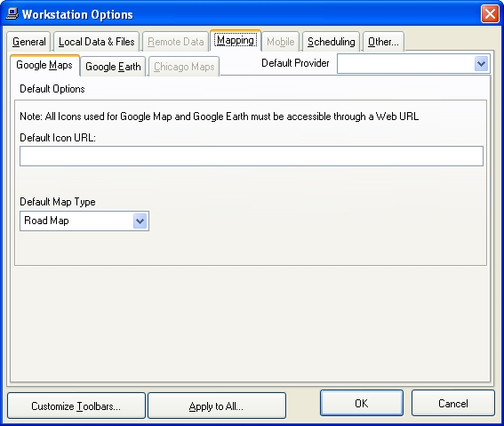
Task: Click Customize Toolbars... button
Action: click(x=76, y=406)
